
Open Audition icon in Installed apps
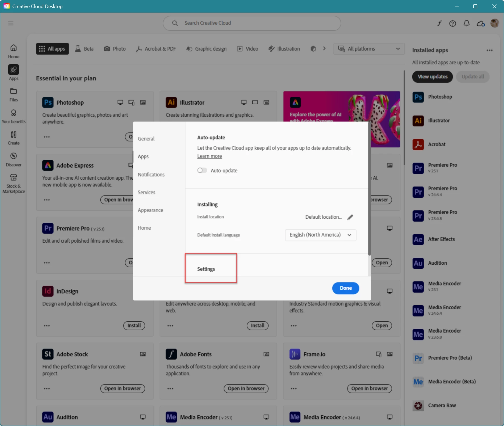(418, 263)
